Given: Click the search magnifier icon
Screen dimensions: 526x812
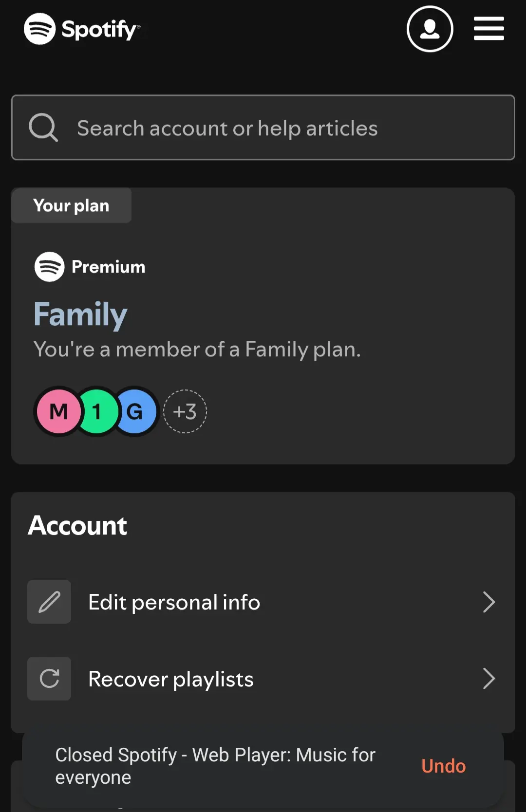Looking at the screenshot, I should pyautogui.click(x=43, y=128).
